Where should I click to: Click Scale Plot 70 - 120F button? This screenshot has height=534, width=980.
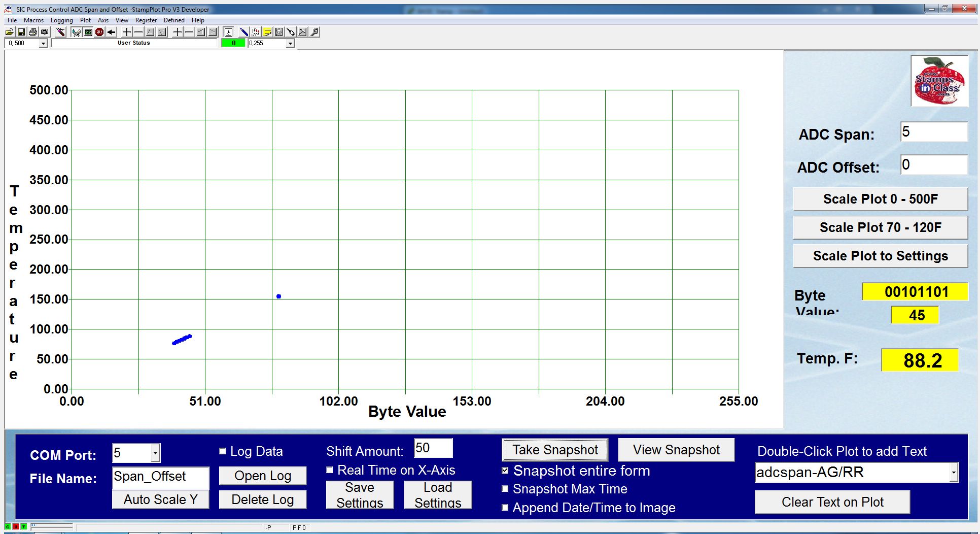point(880,227)
